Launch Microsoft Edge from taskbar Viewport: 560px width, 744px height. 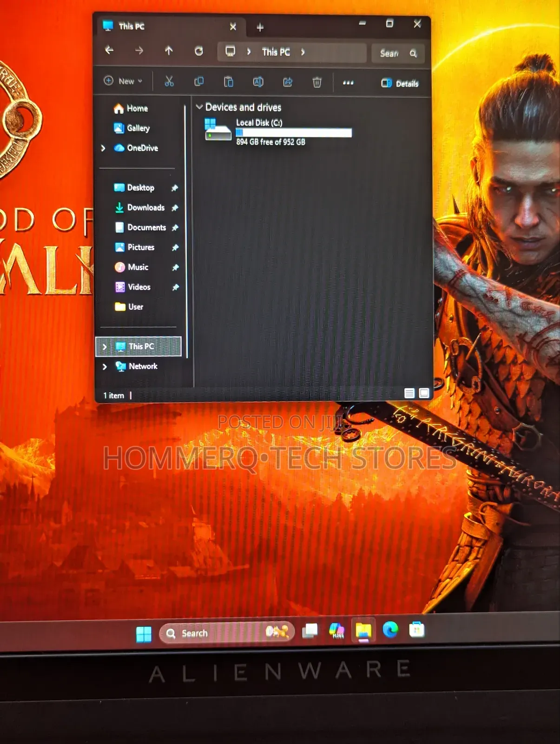[x=390, y=630]
